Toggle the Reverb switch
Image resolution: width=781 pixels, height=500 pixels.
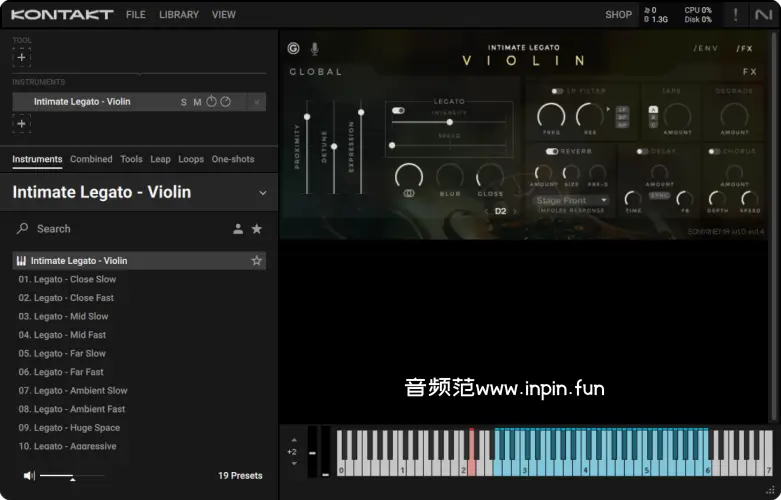point(551,151)
